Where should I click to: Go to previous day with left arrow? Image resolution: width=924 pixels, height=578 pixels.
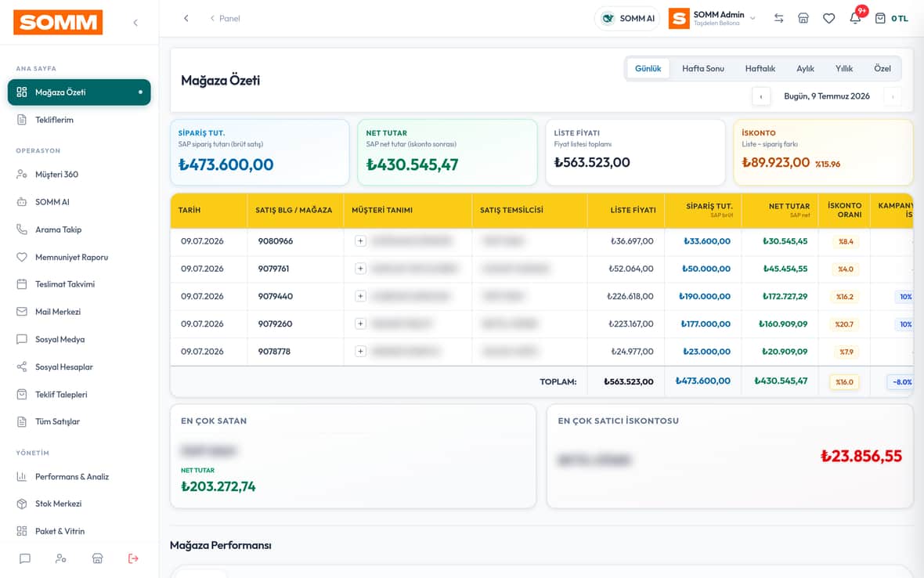[761, 96]
